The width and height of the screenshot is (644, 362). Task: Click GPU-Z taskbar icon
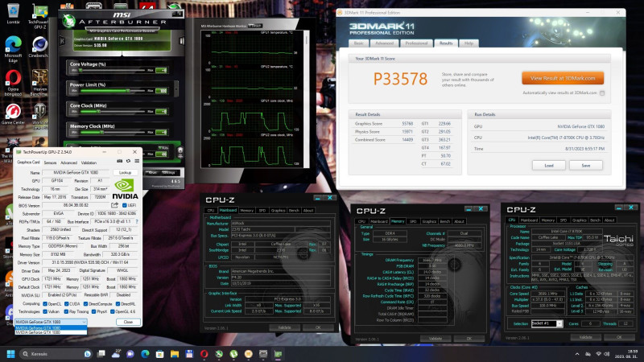point(278,354)
